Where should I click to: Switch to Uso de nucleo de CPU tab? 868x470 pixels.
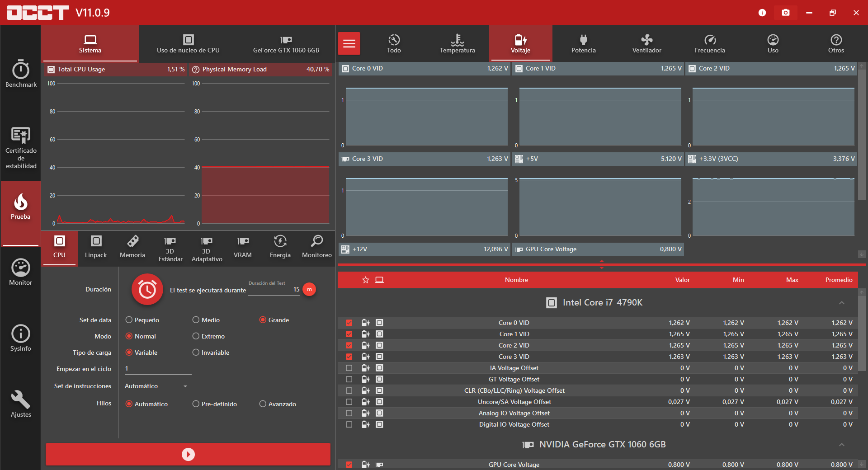(x=188, y=43)
